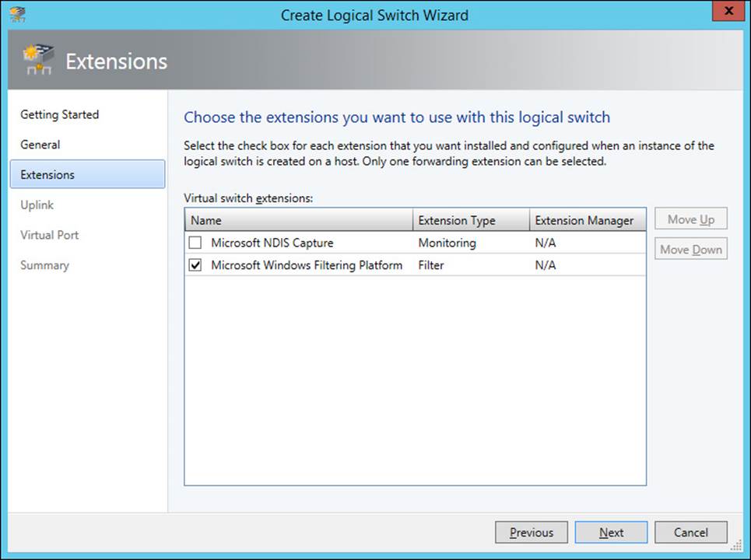Click the Move Up button
This screenshot has width=751, height=560.
690,219
